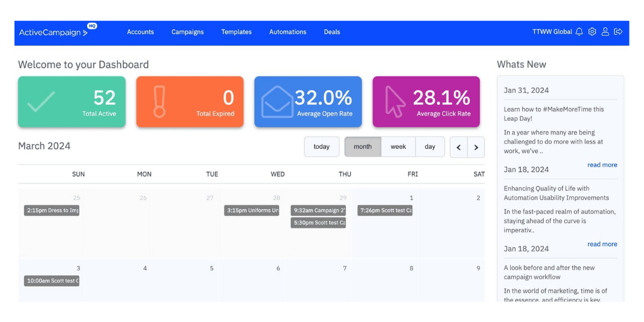Open notifications via the bell icon

[x=579, y=32]
